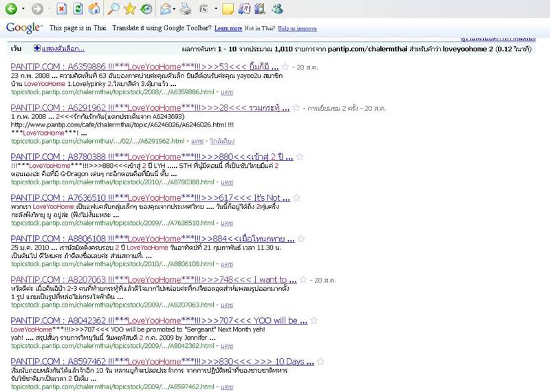Open the Back button history dropdown
This screenshot has width=550, height=392.
(23, 9)
